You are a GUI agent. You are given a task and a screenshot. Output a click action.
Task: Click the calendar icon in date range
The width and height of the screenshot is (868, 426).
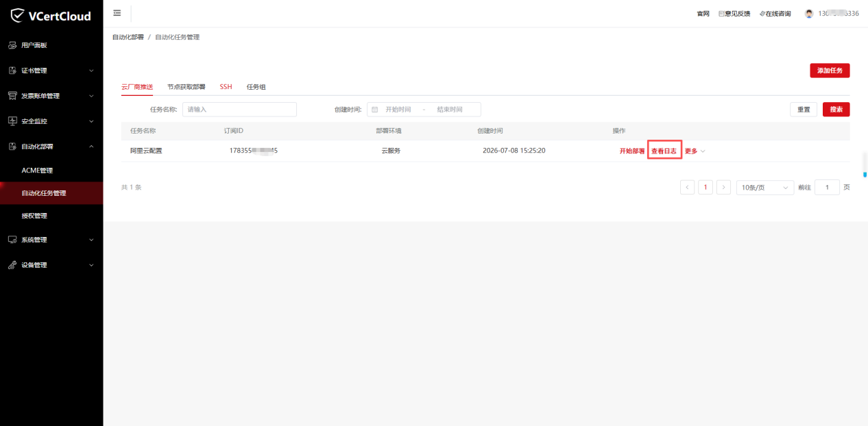click(375, 110)
